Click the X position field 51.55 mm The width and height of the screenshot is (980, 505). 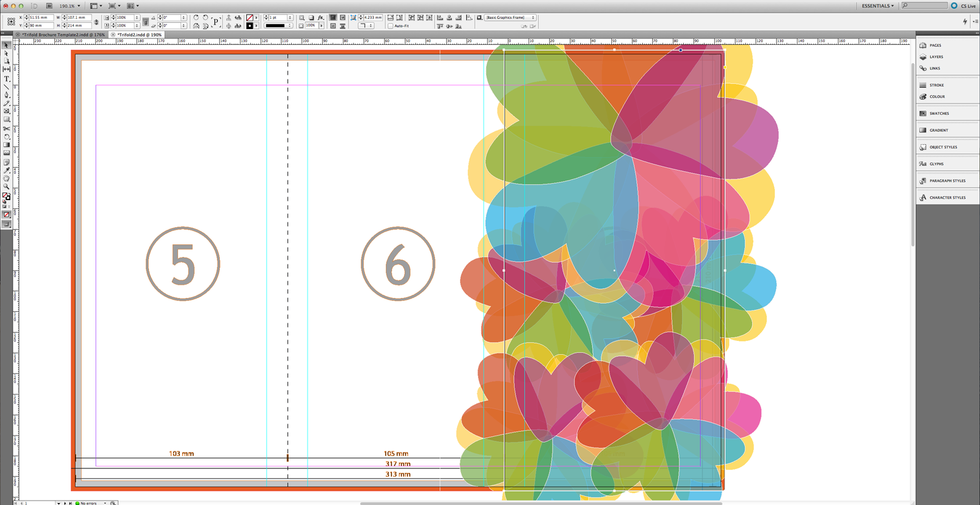[x=41, y=17]
